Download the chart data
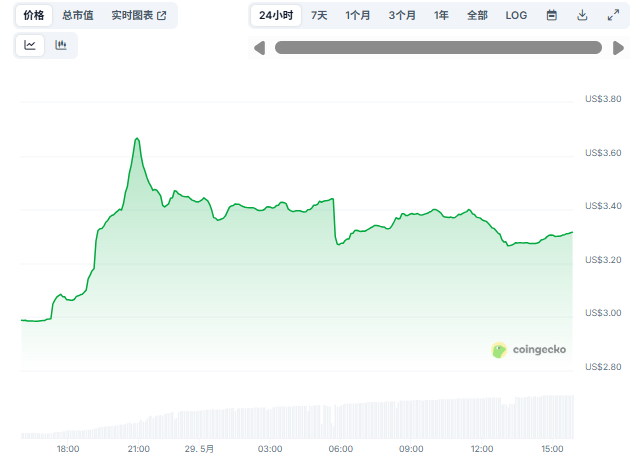The height and width of the screenshot is (463, 633). [582, 15]
